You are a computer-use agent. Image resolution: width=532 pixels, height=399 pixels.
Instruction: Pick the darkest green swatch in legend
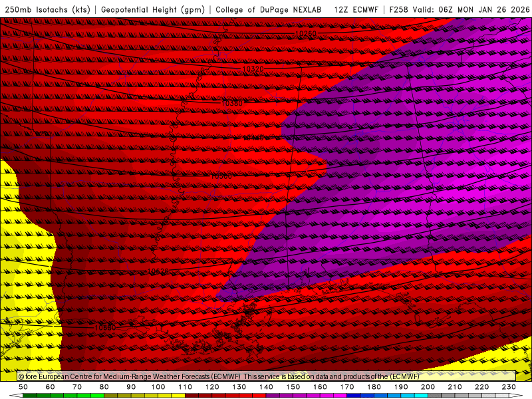[30, 396]
